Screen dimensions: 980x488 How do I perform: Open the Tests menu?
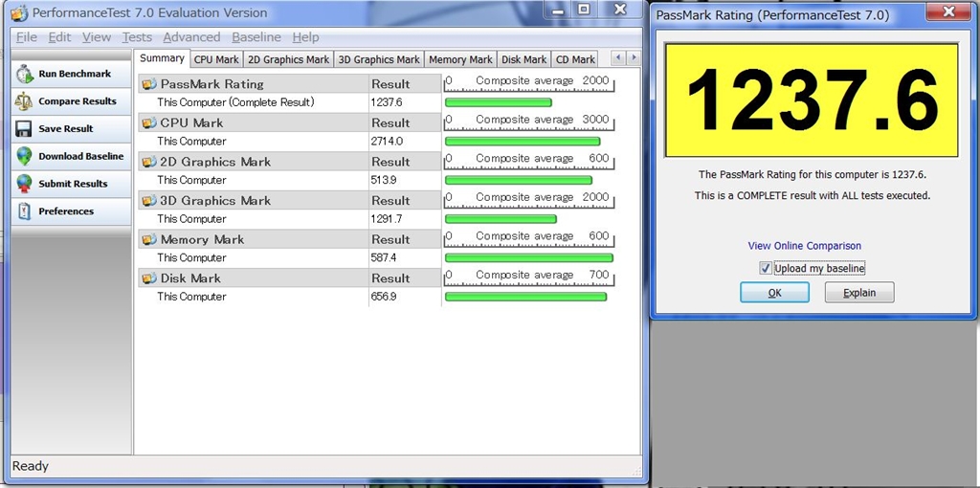click(137, 37)
